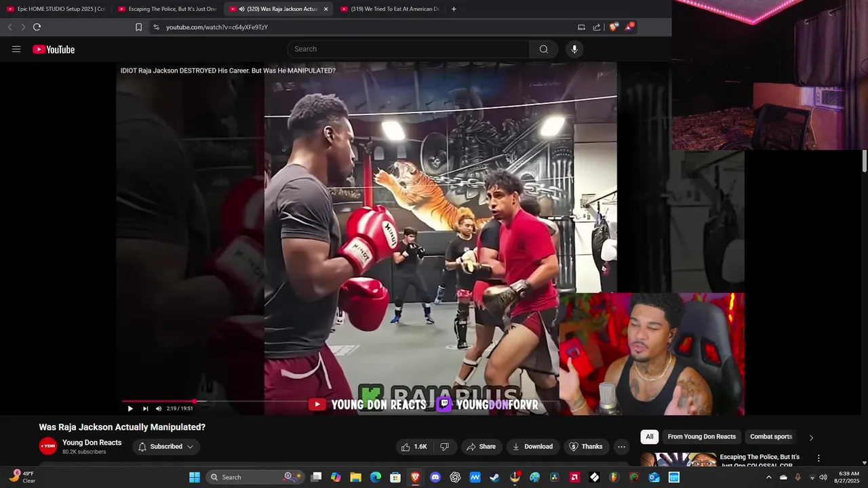The width and height of the screenshot is (868, 488).
Task: Open File Explorer from taskbar
Action: point(355,477)
